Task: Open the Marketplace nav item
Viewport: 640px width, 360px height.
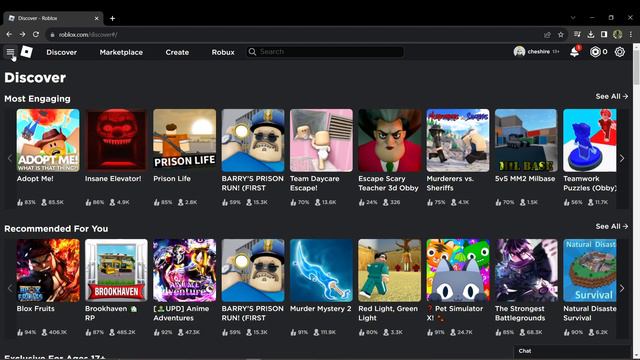Action: pos(121,52)
